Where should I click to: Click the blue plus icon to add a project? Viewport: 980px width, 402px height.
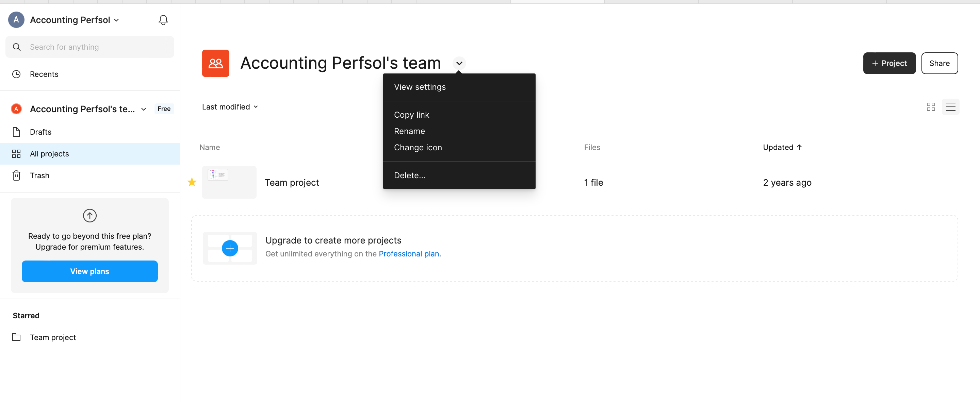[x=230, y=248]
